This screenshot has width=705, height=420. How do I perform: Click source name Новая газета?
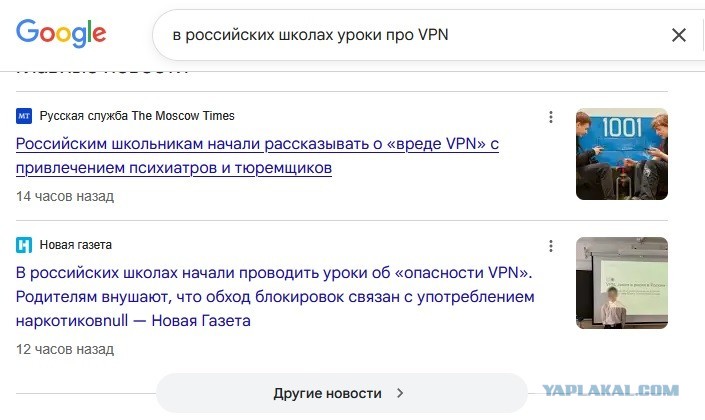pyautogui.click(x=76, y=245)
